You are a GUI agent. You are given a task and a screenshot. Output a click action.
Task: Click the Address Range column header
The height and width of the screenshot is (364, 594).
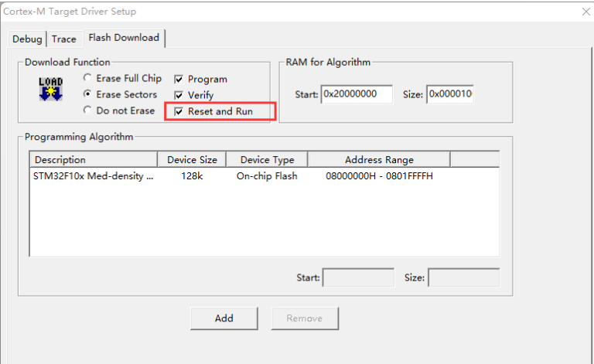pyautogui.click(x=378, y=160)
